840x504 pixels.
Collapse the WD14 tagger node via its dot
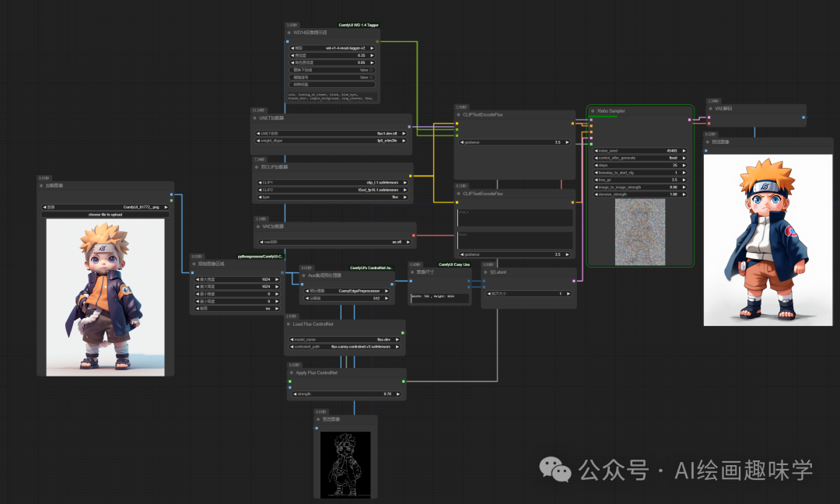click(289, 33)
